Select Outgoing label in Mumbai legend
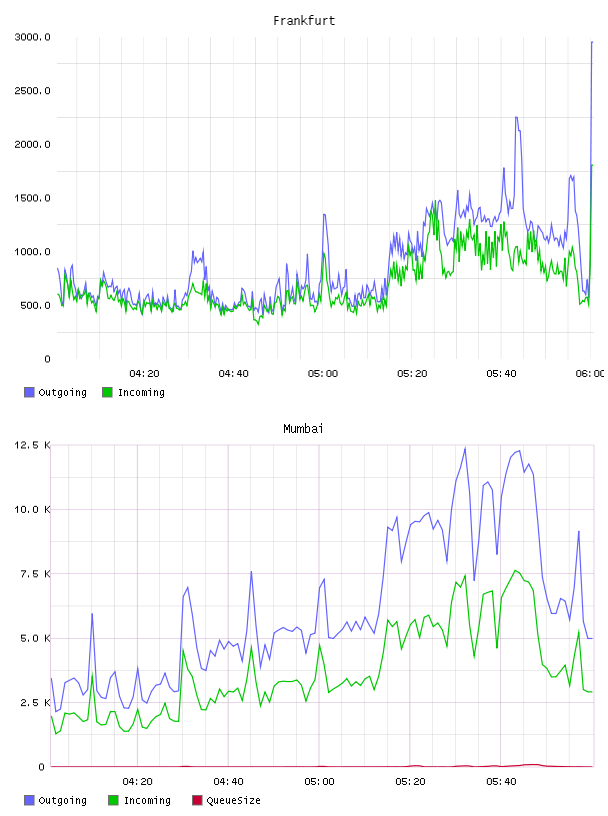Viewport: 608px width, 816px height. pos(62,801)
